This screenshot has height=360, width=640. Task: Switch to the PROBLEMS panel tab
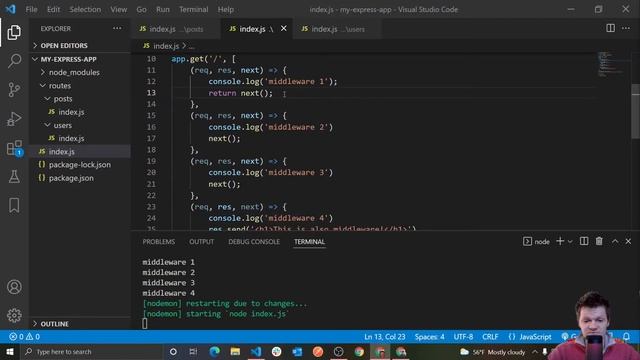point(158,242)
